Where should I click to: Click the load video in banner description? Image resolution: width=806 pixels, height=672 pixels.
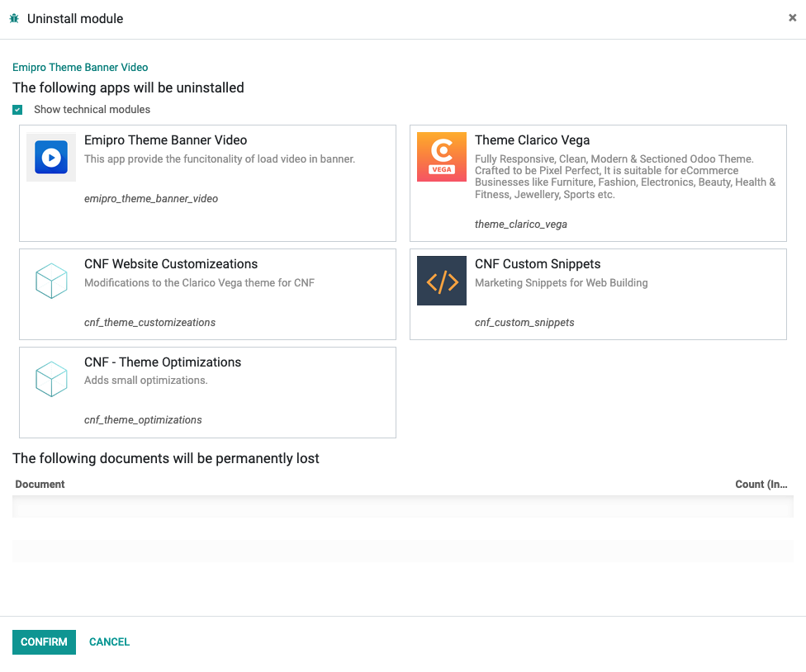pyautogui.click(x=220, y=159)
